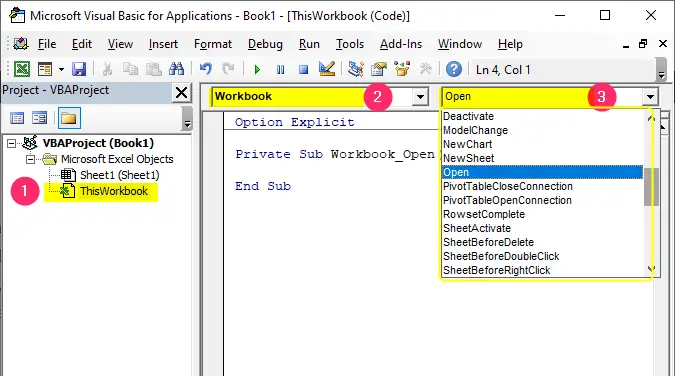Click the procedure list scrollbar thumb
The width and height of the screenshot is (675, 376).
651,187
